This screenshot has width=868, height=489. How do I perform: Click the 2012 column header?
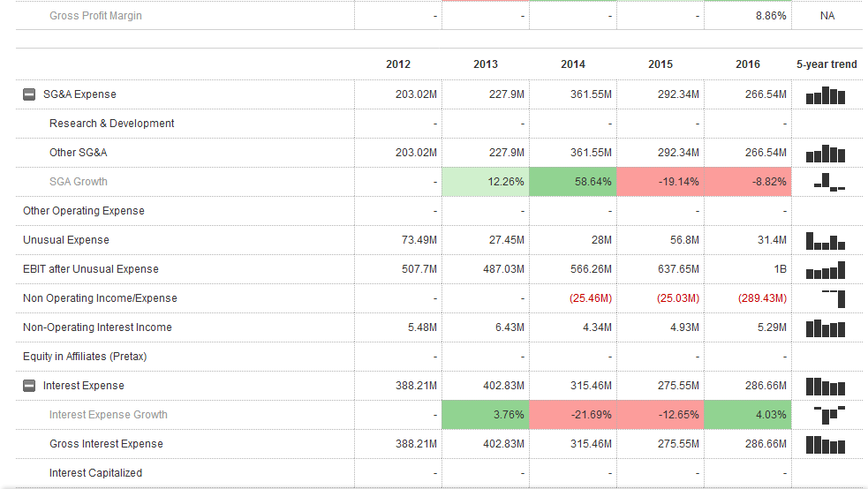(x=398, y=64)
